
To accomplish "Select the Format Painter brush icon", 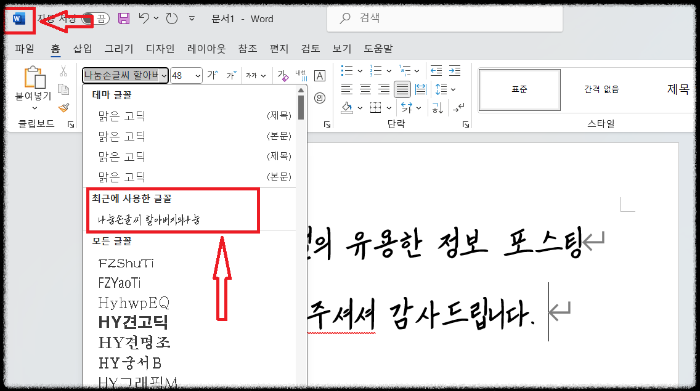I will [64, 108].
